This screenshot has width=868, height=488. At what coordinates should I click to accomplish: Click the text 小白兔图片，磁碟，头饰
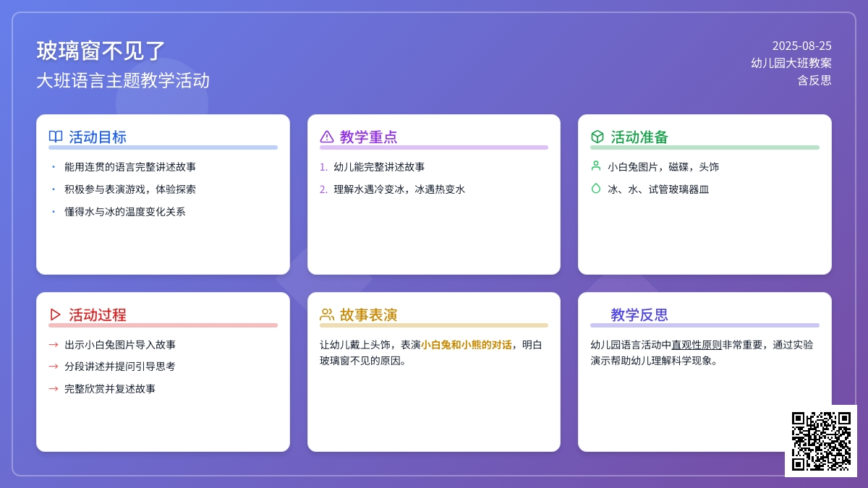pos(663,167)
